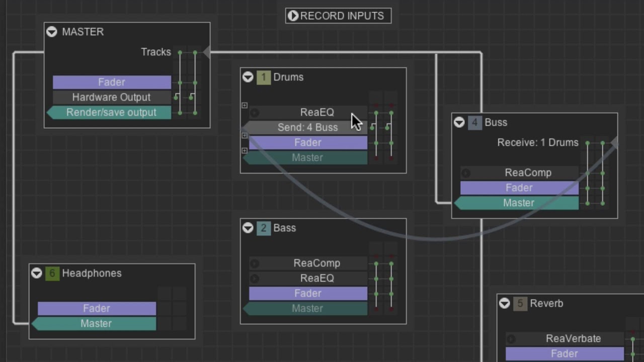Viewport: 644px width, 362px height.
Task: Click the Headphones track name
Action: pyautogui.click(x=92, y=273)
